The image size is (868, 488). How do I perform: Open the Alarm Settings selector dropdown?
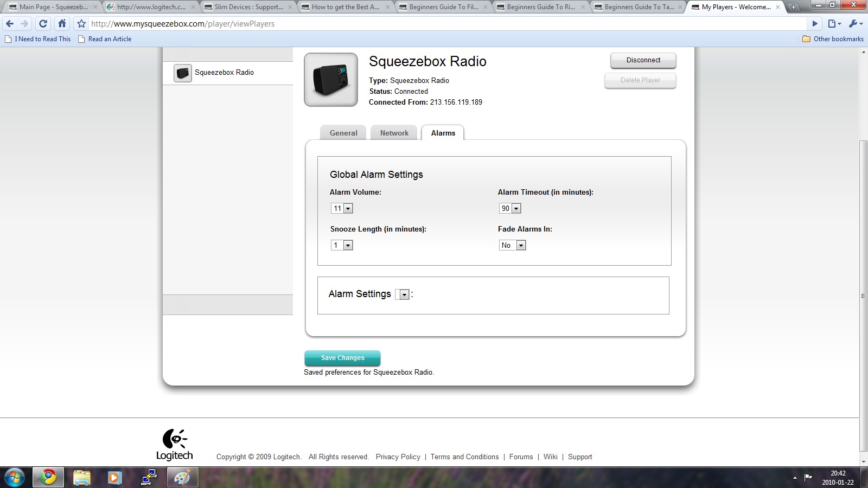click(x=404, y=294)
